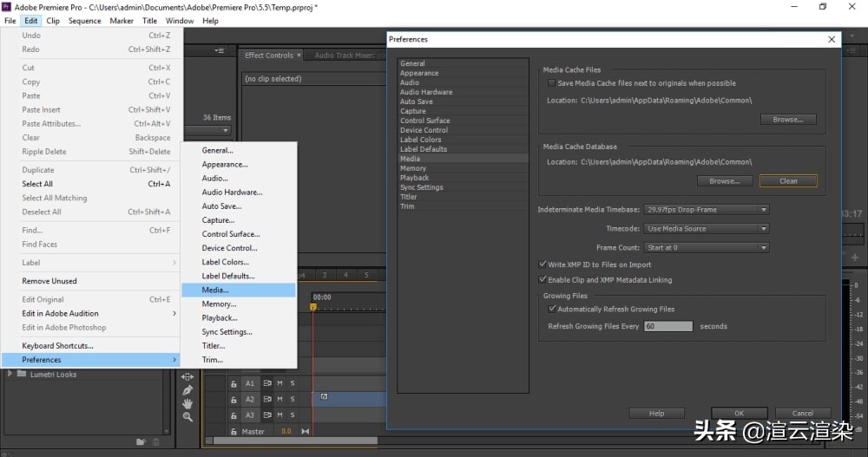Click the timeline playhead marker
Screen dimensions: 868x457
313,306
